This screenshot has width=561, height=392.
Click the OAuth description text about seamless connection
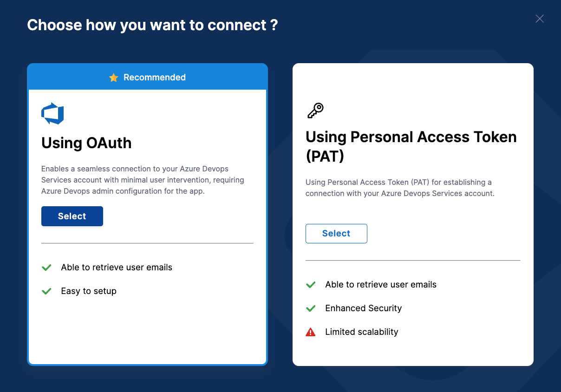(x=143, y=180)
